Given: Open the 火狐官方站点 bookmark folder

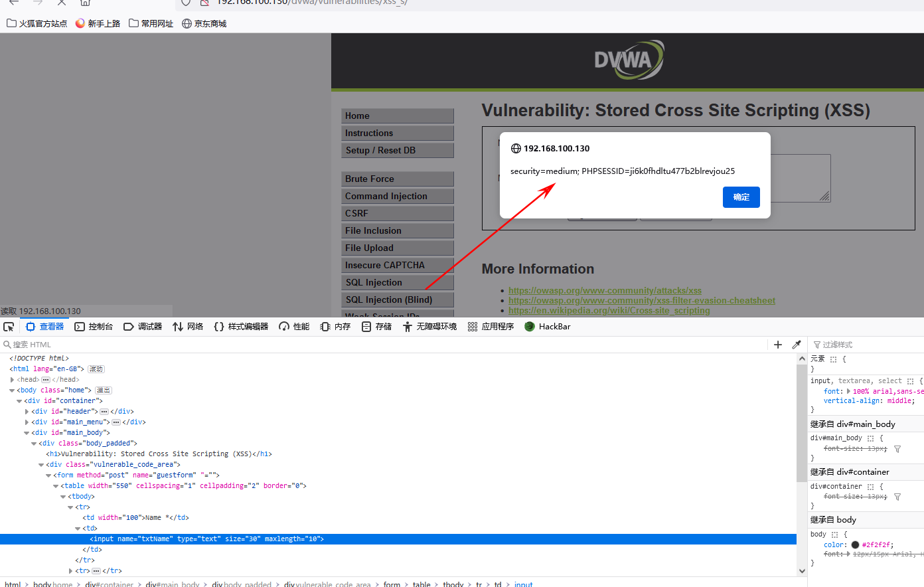Looking at the screenshot, I should 37,23.
